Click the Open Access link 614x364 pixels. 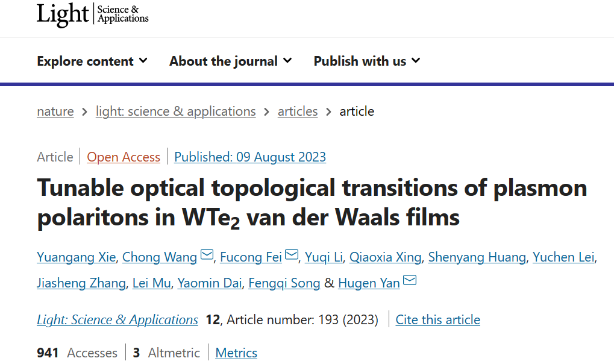[x=124, y=157]
